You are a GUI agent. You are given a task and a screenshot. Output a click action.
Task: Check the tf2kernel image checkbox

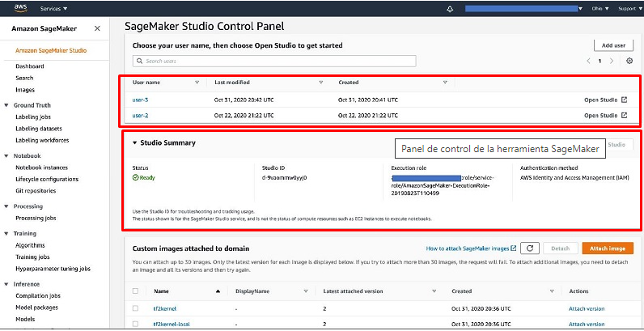[136, 308]
